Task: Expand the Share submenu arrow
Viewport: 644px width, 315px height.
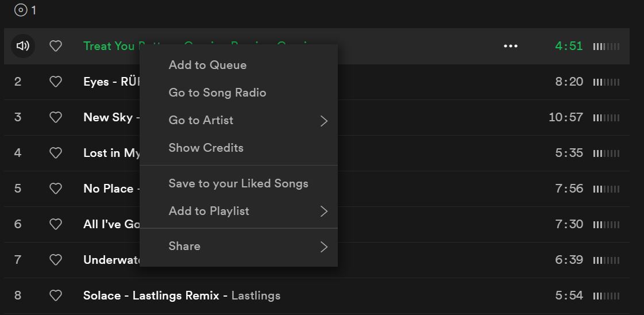Action: coord(324,247)
